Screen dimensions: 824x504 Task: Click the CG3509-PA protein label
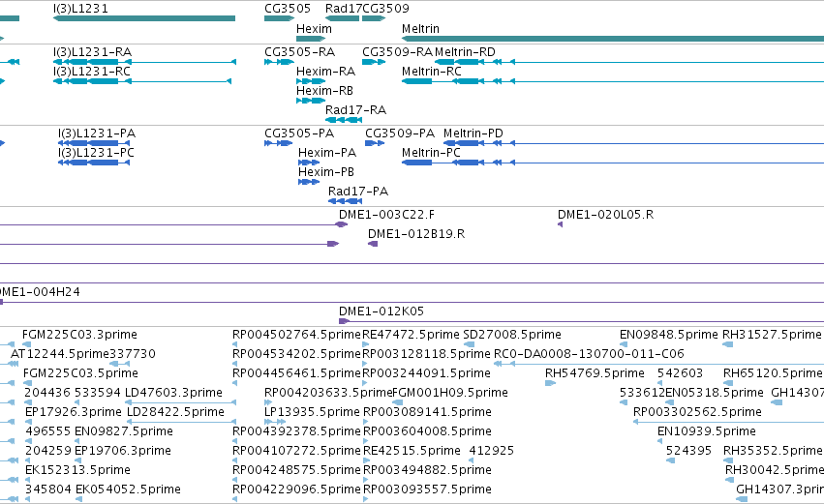pyautogui.click(x=400, y=133)
